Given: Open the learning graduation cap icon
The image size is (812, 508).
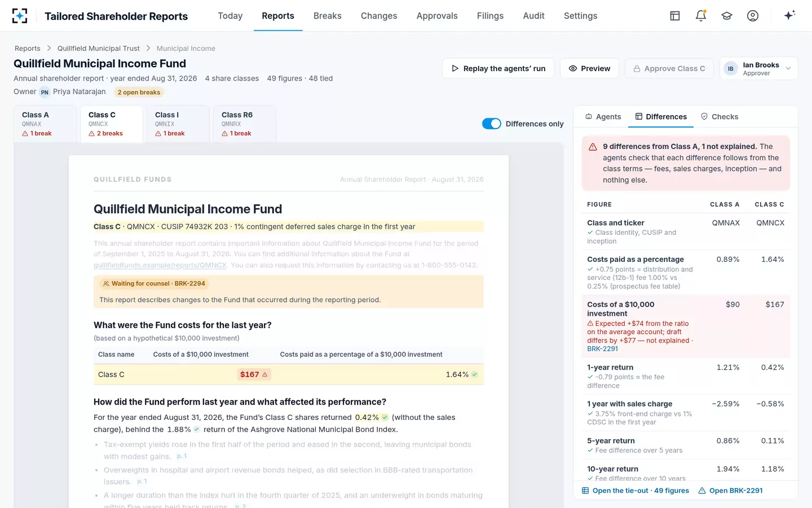Looking at the screenshot, I should click(727, 16).
